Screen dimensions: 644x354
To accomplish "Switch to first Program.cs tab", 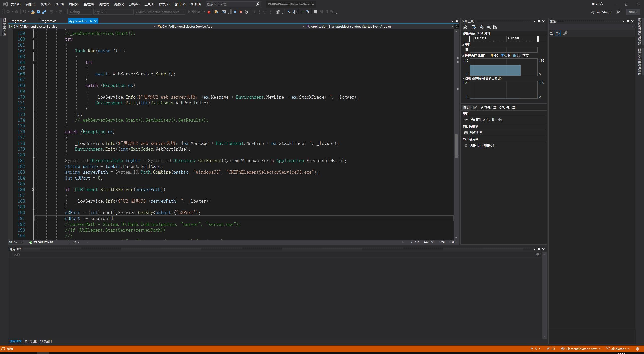I will tap(18, 21).
